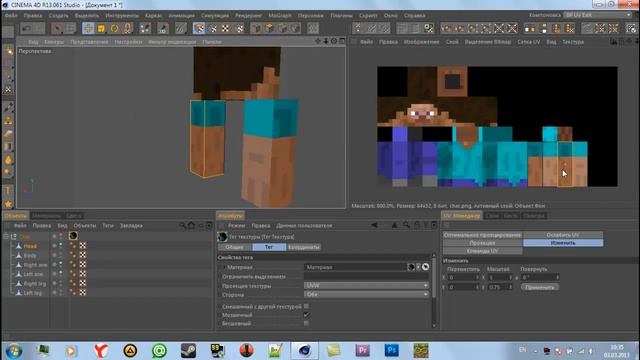Click the viewport move navigation icon
The height and width of the screenshot is (360, 640).
318,41
